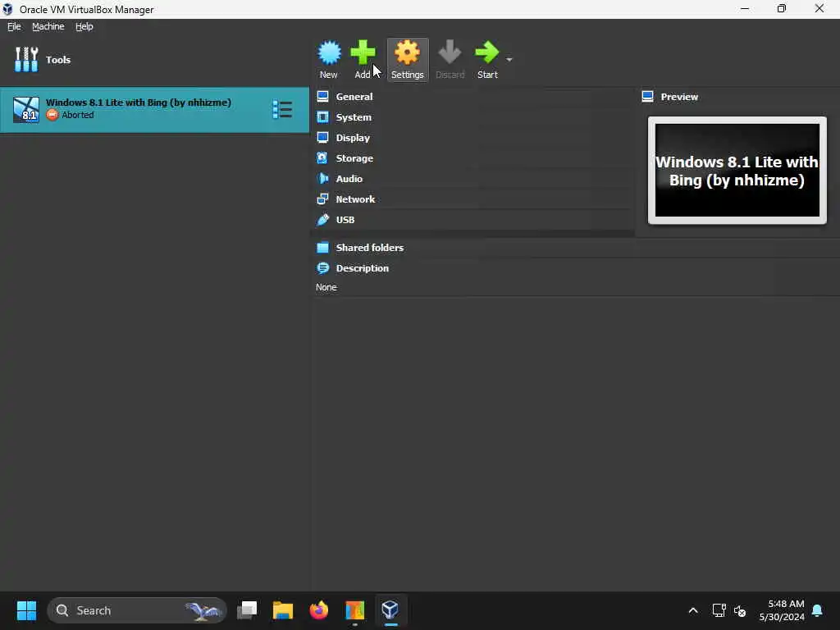Click the Preview section monitor icon
This screenshot has width=840, height=630.
point(648,97)
